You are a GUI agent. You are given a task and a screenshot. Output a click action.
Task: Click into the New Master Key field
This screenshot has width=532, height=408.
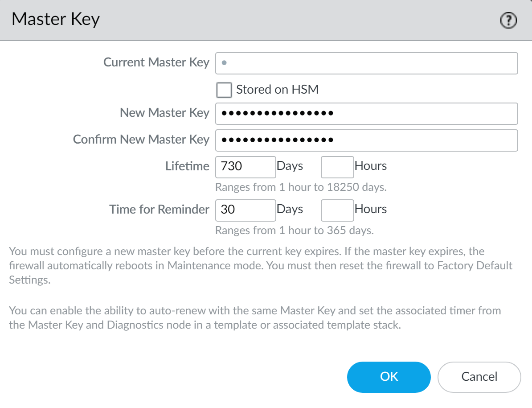coord(366,114)
